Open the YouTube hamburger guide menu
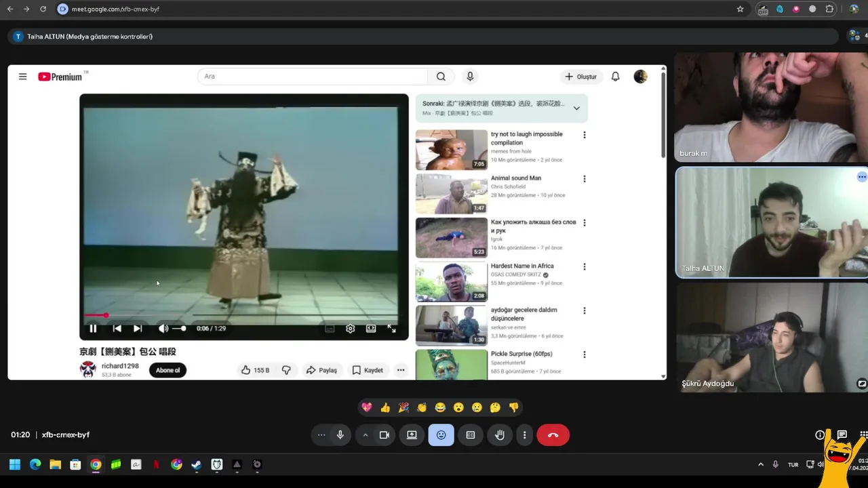 click(22, 77)
